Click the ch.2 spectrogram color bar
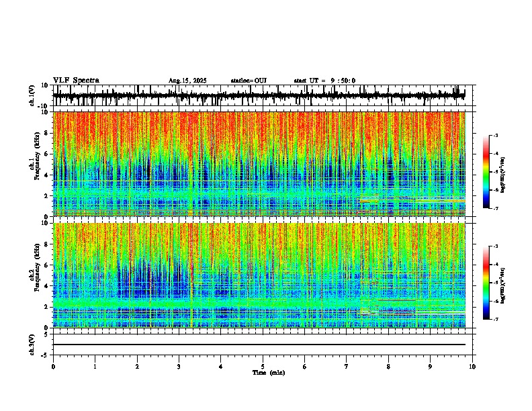Image resolution: width=532 pixels, height=411 pixels. click(486, 283)
